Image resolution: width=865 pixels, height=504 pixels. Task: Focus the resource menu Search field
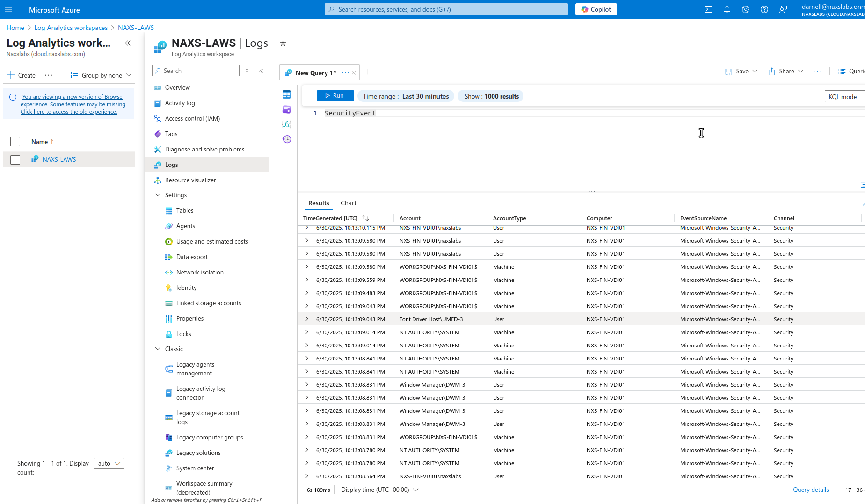196,71
